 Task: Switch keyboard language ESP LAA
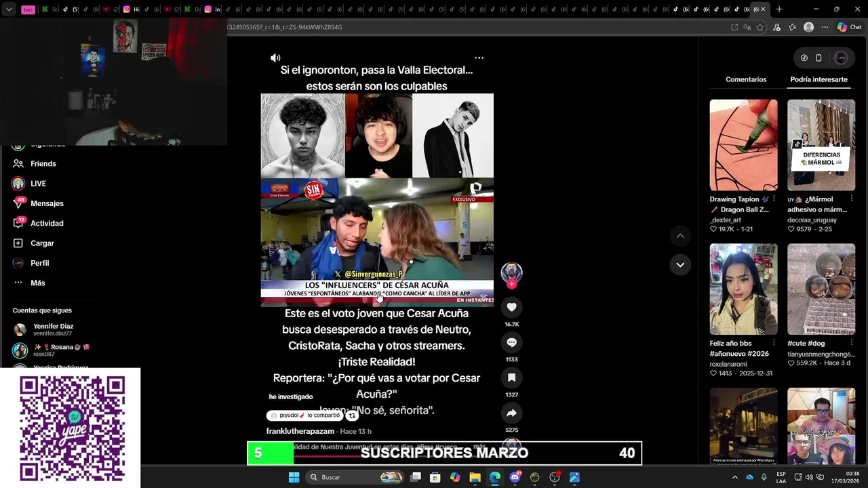tap(781, 477)
